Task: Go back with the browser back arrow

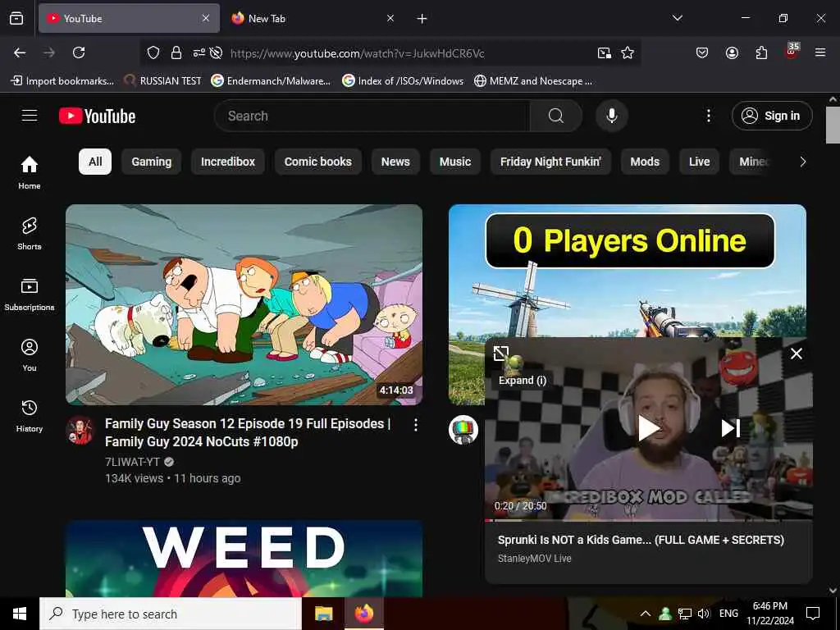Action: click(20, 52)
